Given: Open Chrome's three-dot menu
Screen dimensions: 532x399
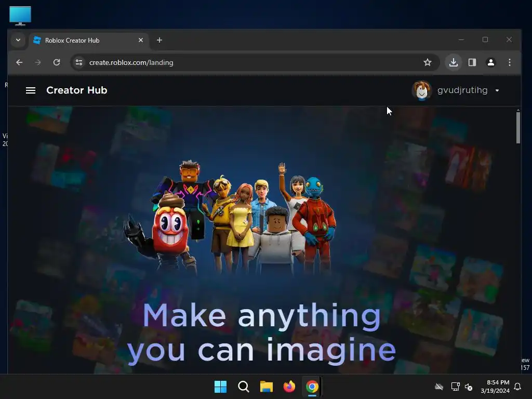Looking at the screenshot, I should [510, 62].
